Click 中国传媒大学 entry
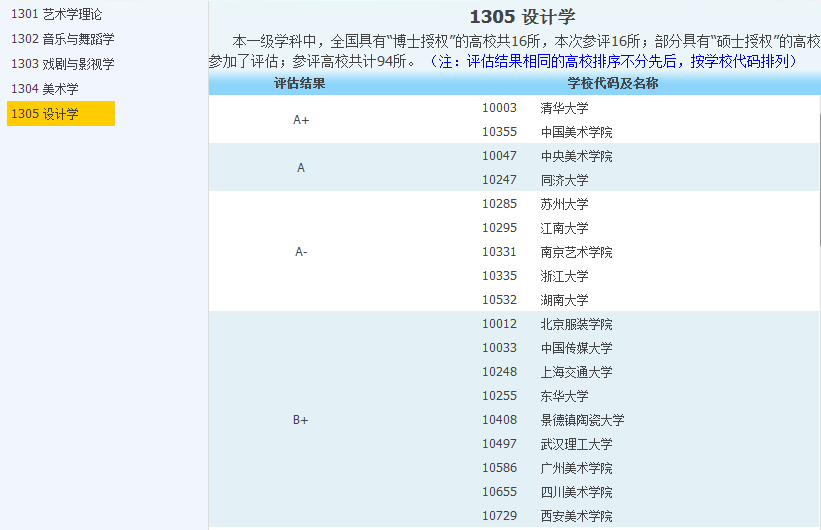 pyautogui.click(x=576, y=348)
